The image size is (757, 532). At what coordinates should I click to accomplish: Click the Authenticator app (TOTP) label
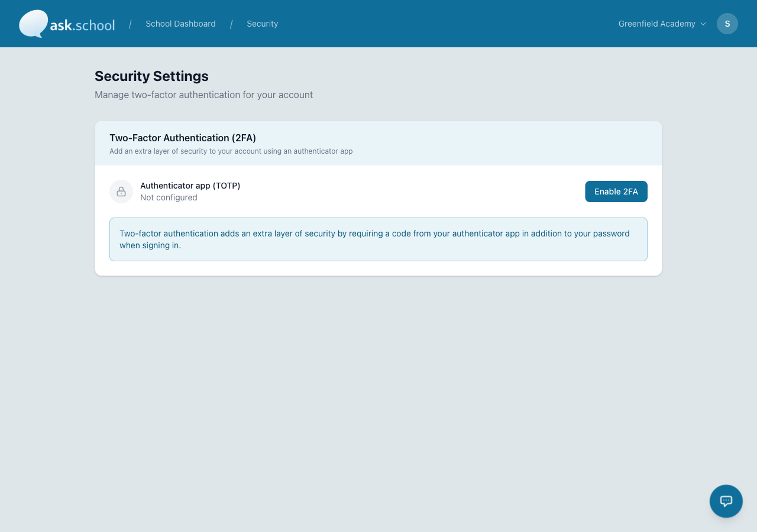[x=190, y=186]
